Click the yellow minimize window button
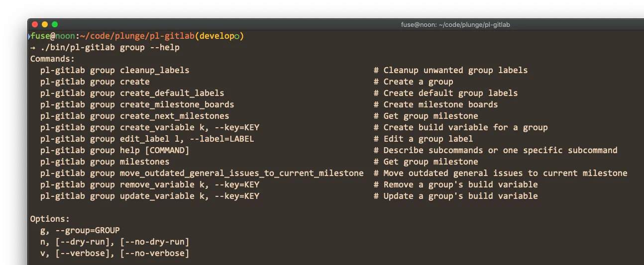Viewport: 644px width, 265px height. click(45, 24)
